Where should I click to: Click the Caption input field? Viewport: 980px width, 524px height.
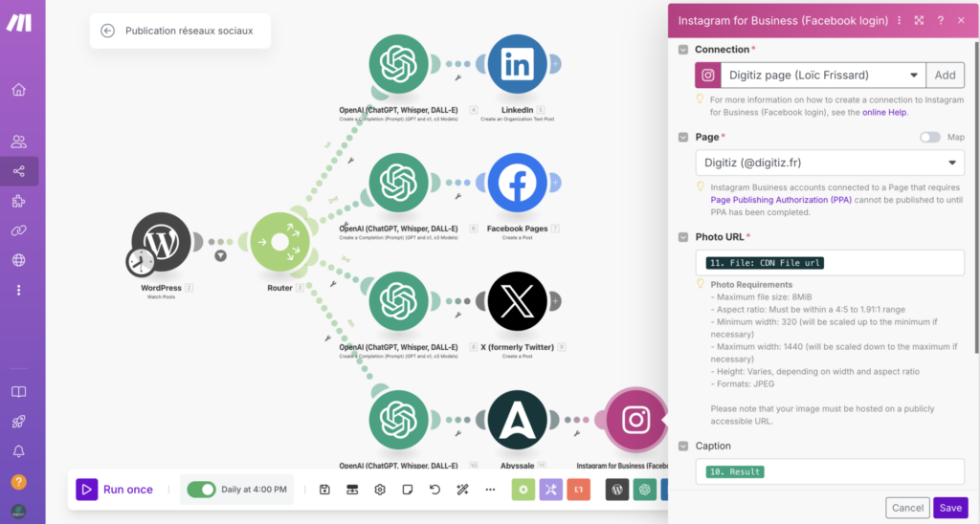point(830,471)
